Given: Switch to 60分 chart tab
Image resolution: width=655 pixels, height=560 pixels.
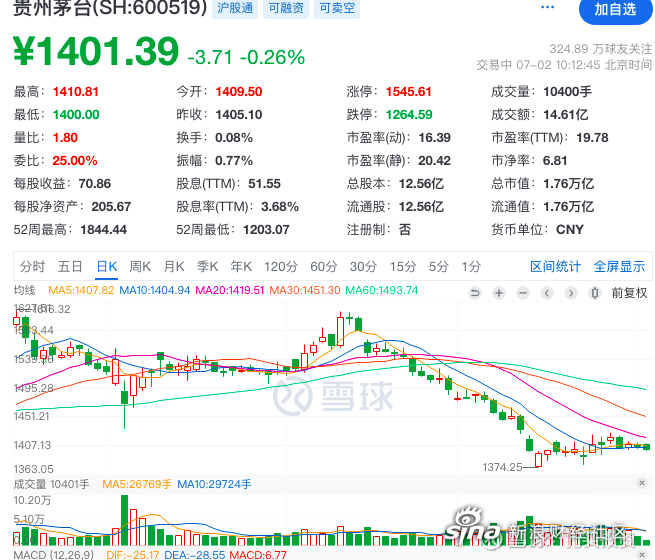Looking at the screenshot, I should click(x=324, y=266).
